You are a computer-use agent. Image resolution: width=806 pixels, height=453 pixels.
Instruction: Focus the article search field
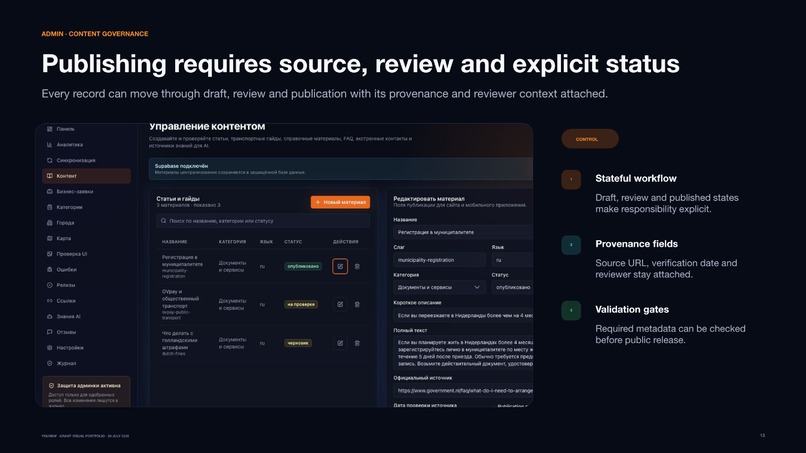pyautogui.click(x=263, y=221)
